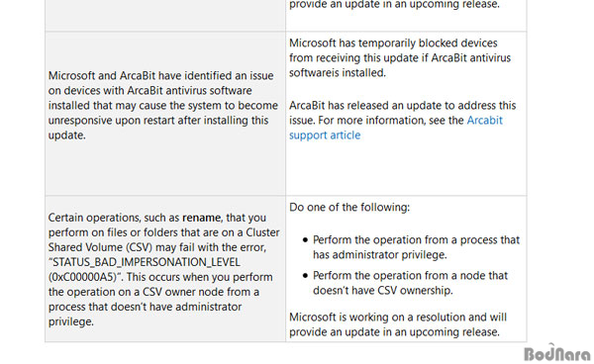Viewport: 594px width, 364px height.
Task: Click the bottom 'Microsoft is working on a resolution' text
Action: tap(398, 324)
